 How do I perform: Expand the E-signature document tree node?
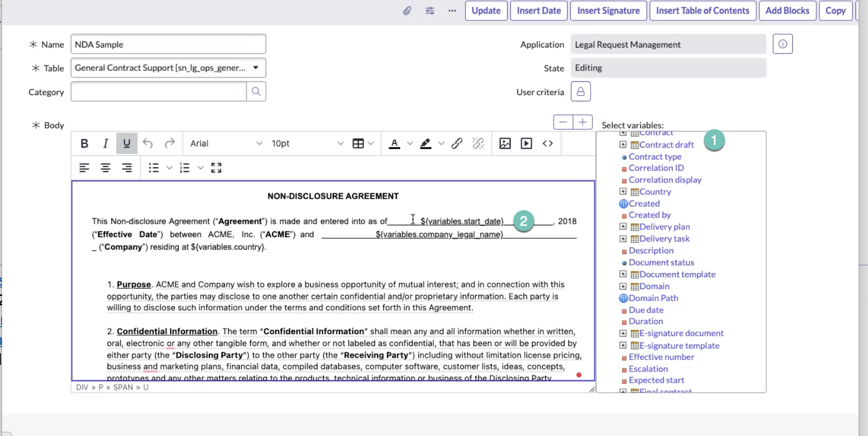click(x=623, y=333)
